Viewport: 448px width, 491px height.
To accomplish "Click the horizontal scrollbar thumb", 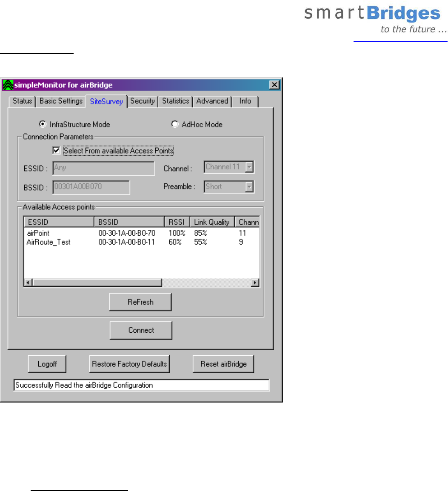I will coord(97,283).
